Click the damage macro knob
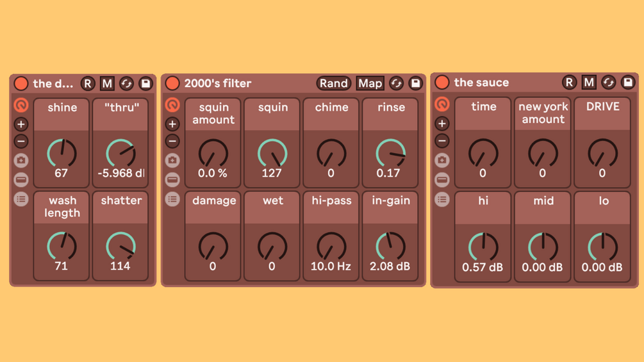Screen dimensions: 644x362 point(213,247)
